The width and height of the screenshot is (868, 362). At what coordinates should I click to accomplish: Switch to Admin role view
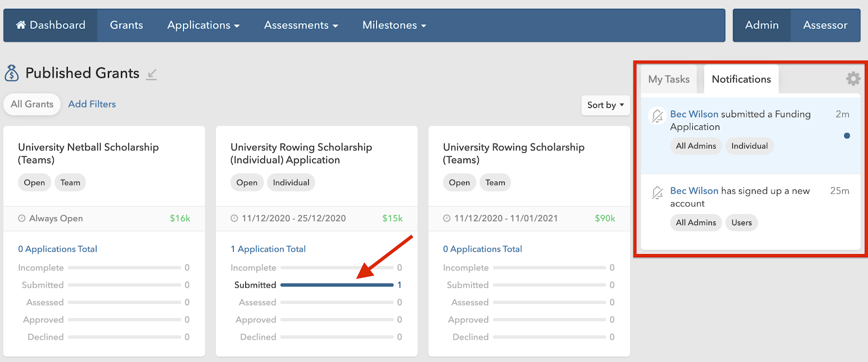click(x=762, y=25)
